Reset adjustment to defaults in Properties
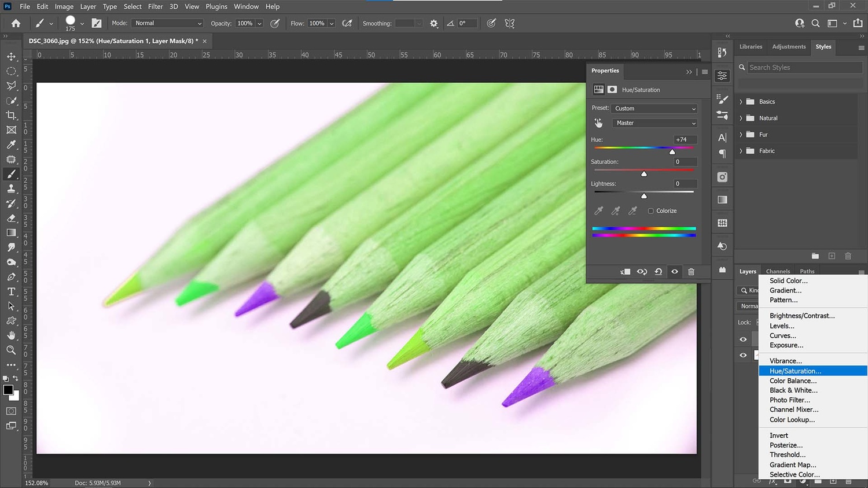This screenshot has height=488, width=868. (659, 272)
